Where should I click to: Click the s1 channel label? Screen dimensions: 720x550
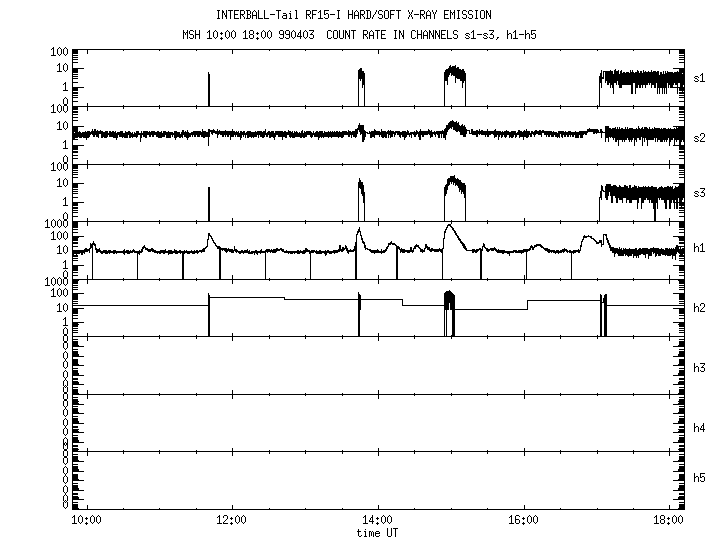point(701,77)
